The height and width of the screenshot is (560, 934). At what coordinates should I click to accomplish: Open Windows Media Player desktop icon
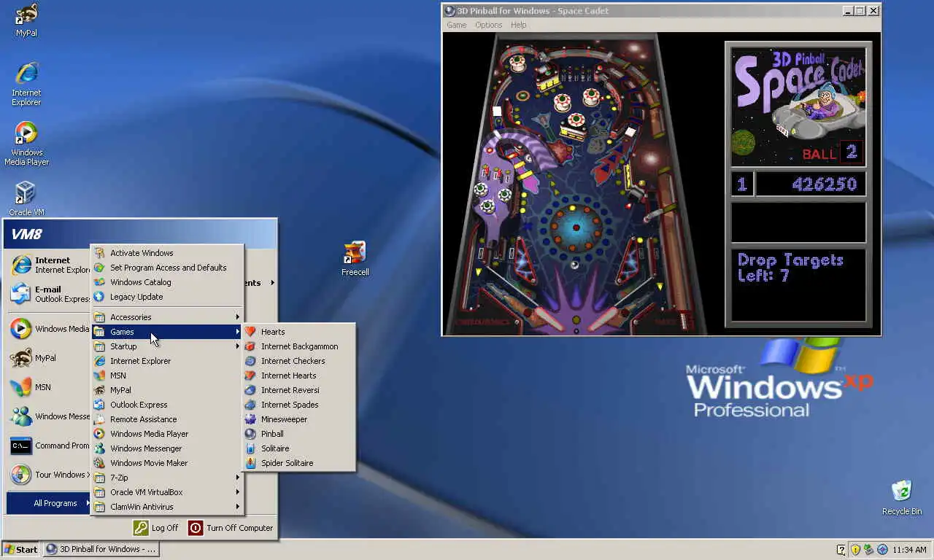[26, 144]
